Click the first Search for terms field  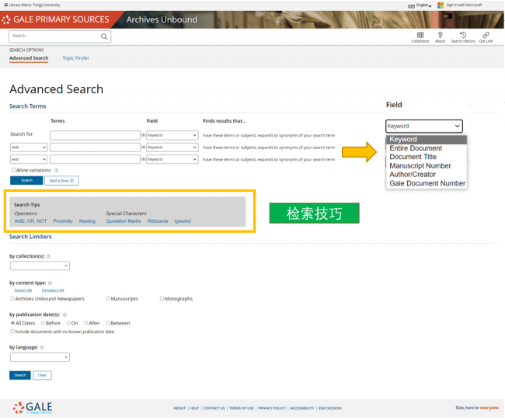click(x=95, y=135)
